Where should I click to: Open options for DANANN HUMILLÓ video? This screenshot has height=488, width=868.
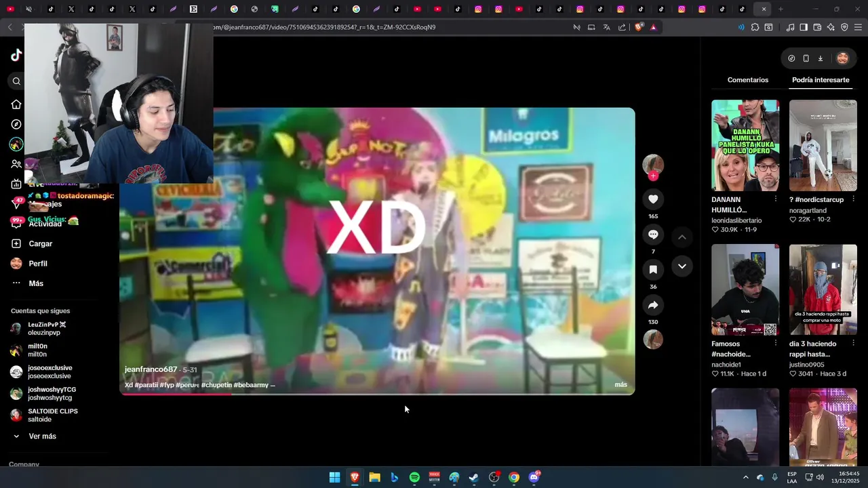[x=775, y=199]
